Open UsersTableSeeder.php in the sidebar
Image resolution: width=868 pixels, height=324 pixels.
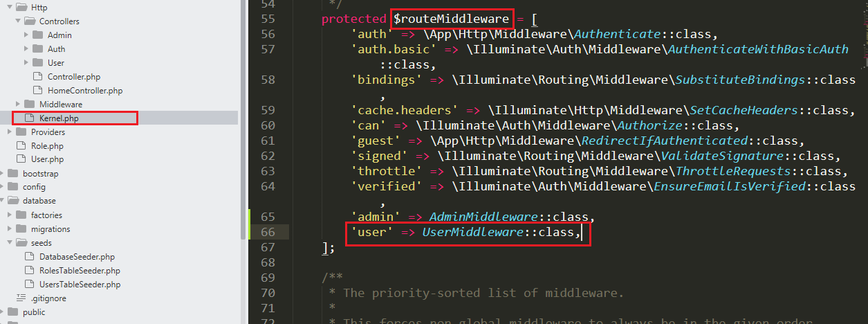(80, 285)
